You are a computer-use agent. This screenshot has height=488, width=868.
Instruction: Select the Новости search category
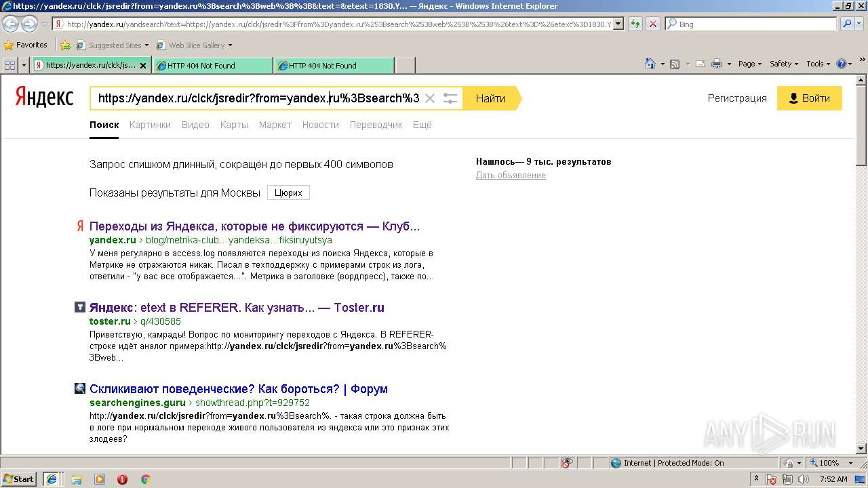coord(321,125)
